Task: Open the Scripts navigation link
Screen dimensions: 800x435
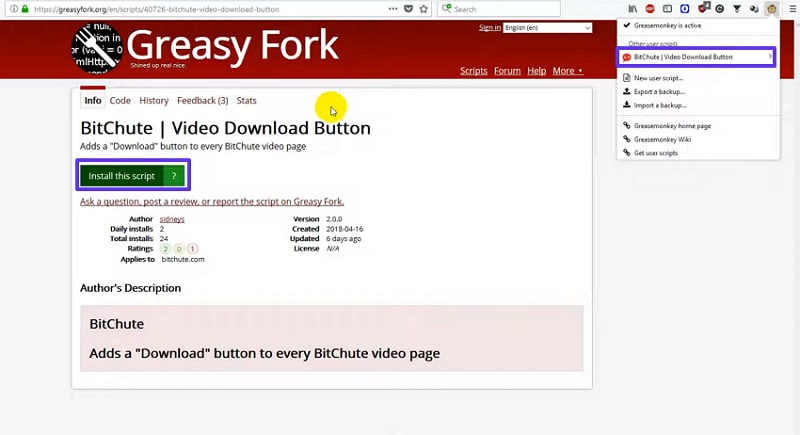Action: (473, 71)
